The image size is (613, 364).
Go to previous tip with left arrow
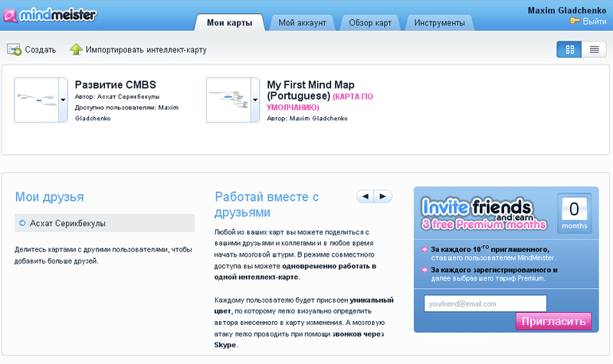[366, 196]
